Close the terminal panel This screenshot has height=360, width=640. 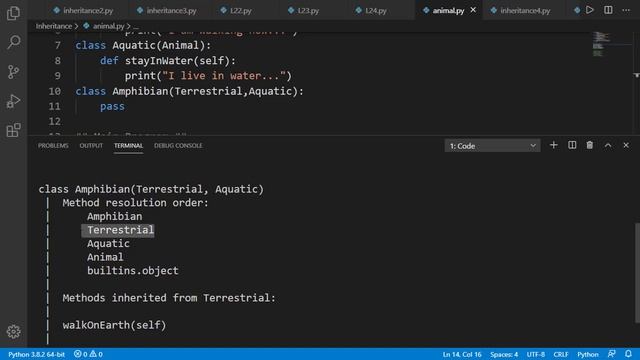[x=626, y=145]
